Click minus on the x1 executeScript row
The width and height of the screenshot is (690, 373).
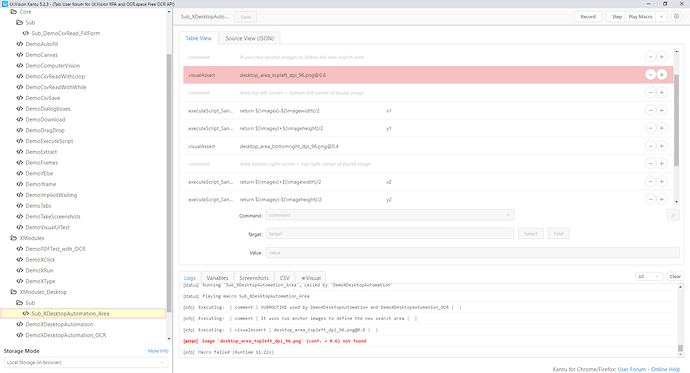coord(650,110)
